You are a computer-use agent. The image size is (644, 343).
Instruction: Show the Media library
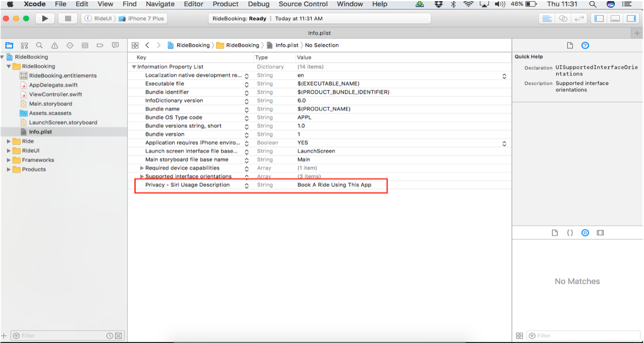600,233
